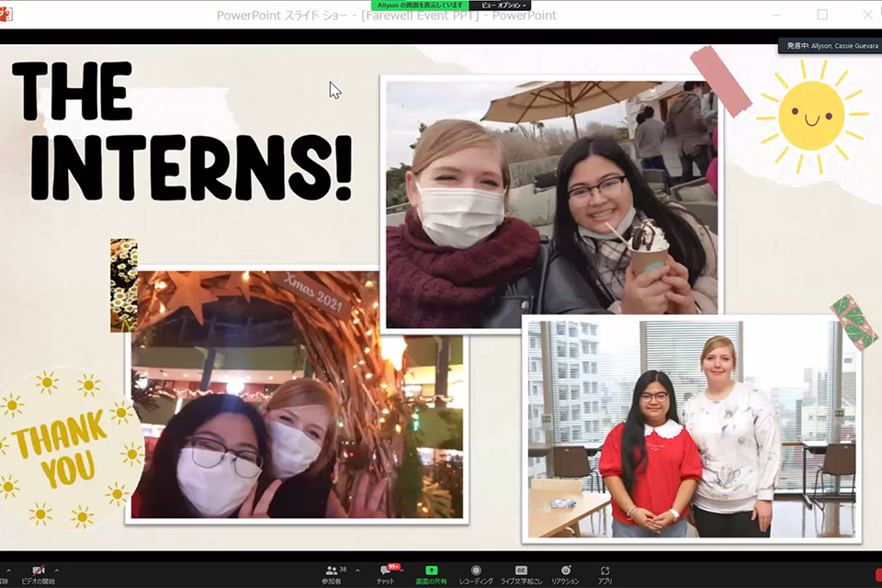Screen dimensions: 882x588
Task: Open the ビュー オプション dropdown
Action: tap(503, 6)
